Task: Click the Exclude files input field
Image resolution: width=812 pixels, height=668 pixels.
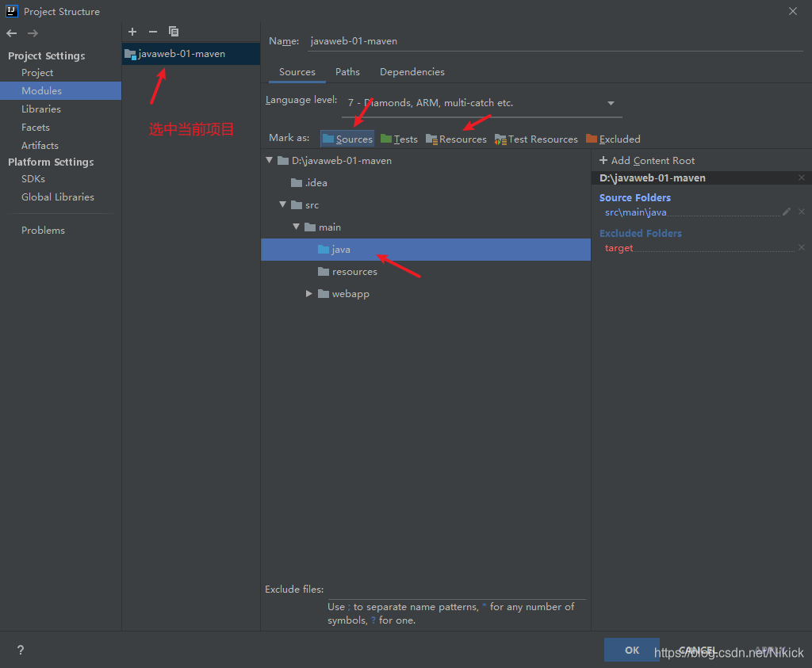Action: [x=456, y=590]
